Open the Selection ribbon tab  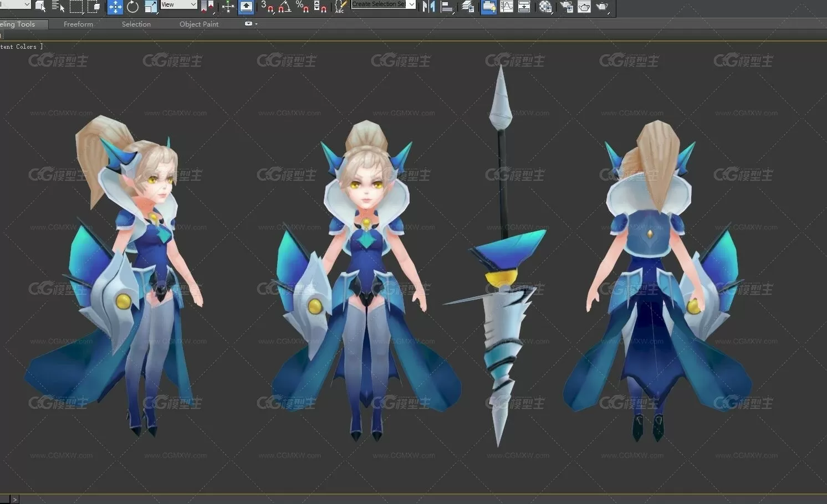136,24
